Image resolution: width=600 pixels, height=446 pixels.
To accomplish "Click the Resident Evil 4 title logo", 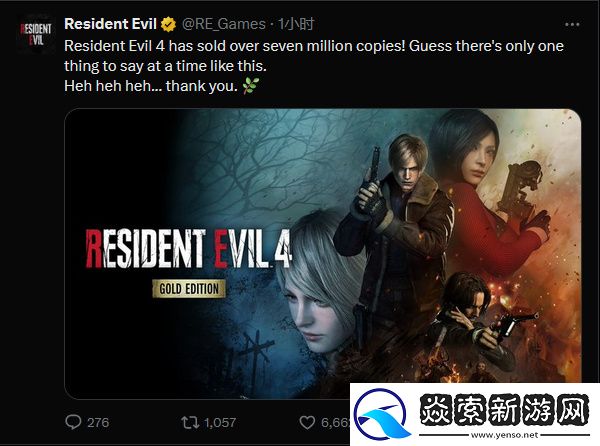I will click(189, 249).
